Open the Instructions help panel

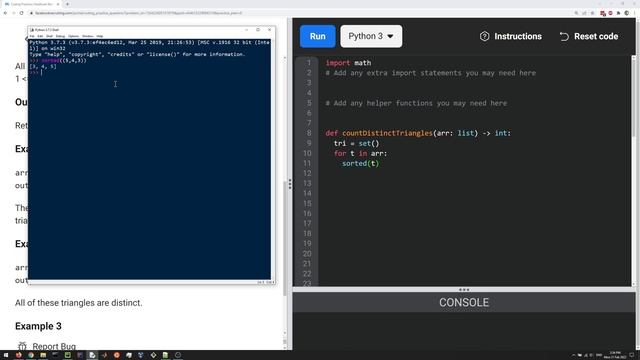click(x=511, y=36)
